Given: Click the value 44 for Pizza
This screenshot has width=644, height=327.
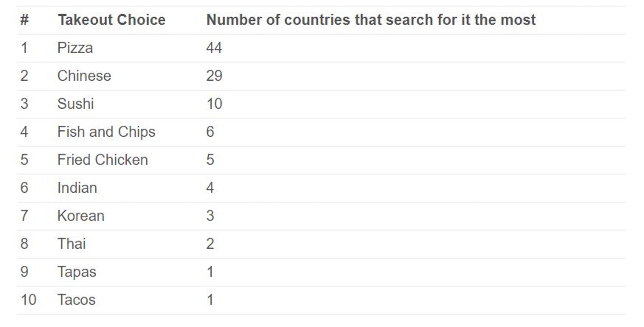Looking at the screenshot, I should (214, 48).
